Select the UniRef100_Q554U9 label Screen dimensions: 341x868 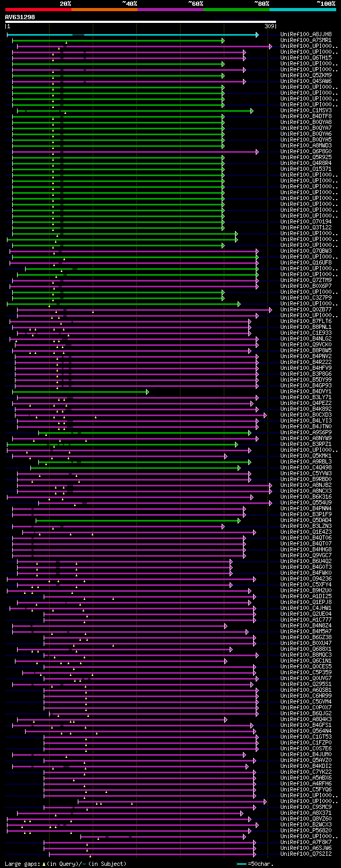coord(306,503)
